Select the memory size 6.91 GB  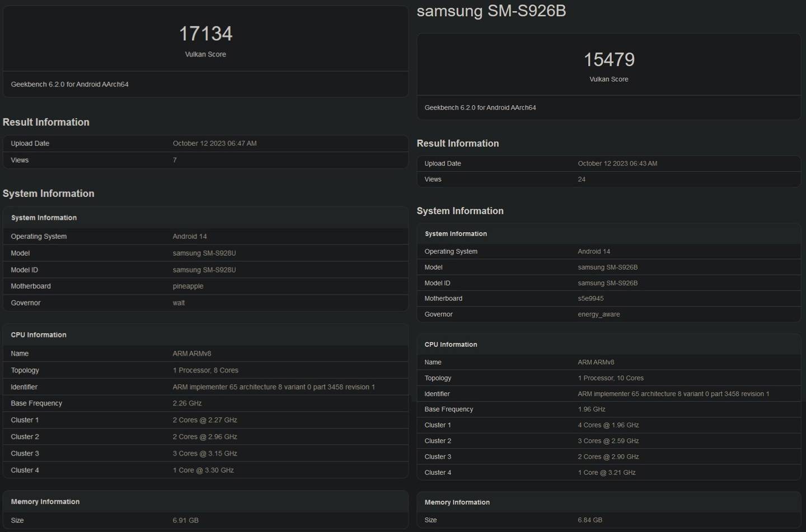pyautogui.click(x=186, y=520)
